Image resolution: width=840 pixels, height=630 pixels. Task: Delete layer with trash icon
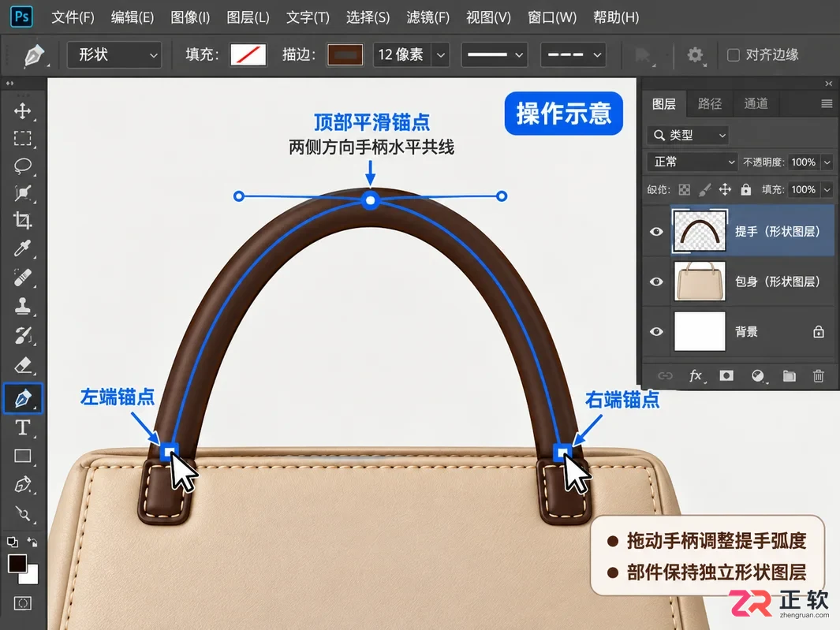pyautogui.click(x=819, y=376)
